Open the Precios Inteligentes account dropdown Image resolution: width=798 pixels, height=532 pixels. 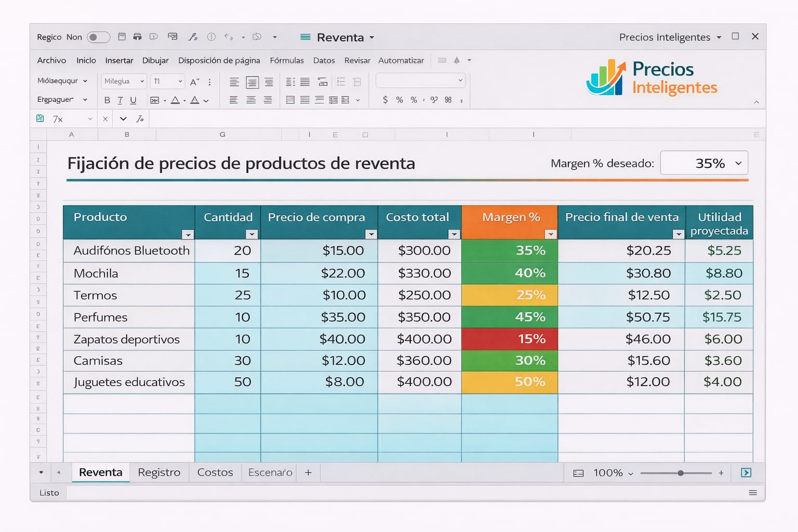tap(719, 37)
